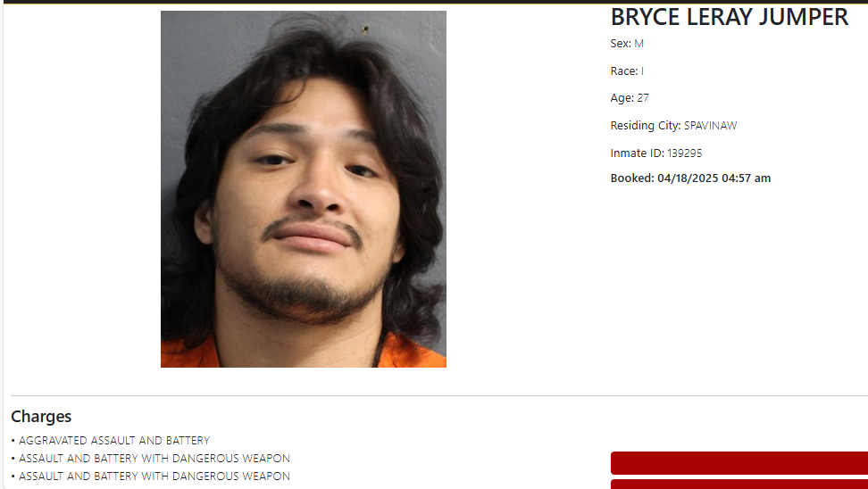Click the Booked date and time line
This screenshot has width=868, height=489.
pos(690,178)
